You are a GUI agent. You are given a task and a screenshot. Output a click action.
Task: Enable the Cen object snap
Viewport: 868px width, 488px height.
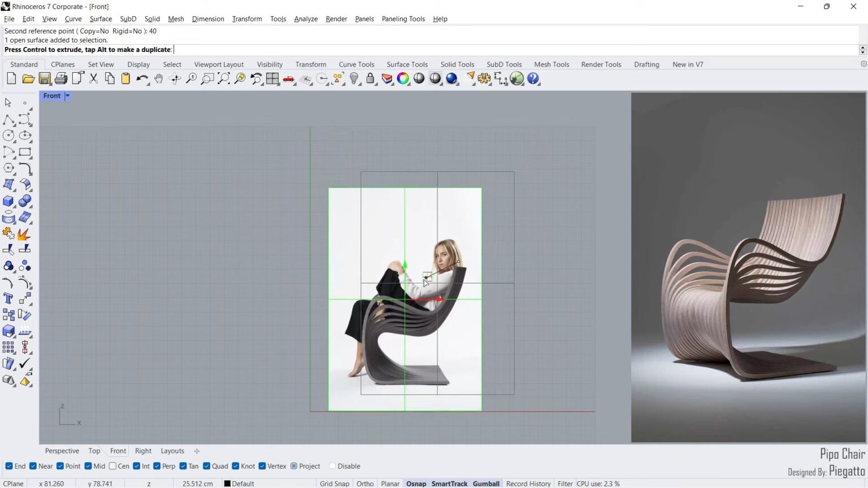click(x=113, y=466)
